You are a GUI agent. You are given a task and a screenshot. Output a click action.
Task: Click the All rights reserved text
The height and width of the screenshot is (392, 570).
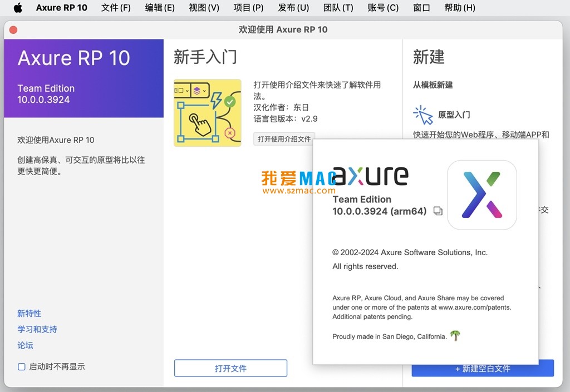(365, 266)
